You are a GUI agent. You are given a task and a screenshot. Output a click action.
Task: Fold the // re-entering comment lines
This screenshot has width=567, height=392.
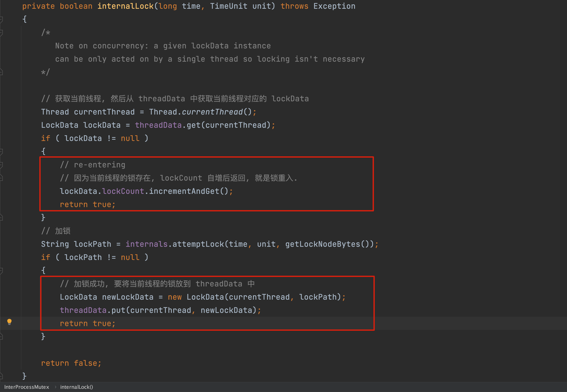pos(1,165)
